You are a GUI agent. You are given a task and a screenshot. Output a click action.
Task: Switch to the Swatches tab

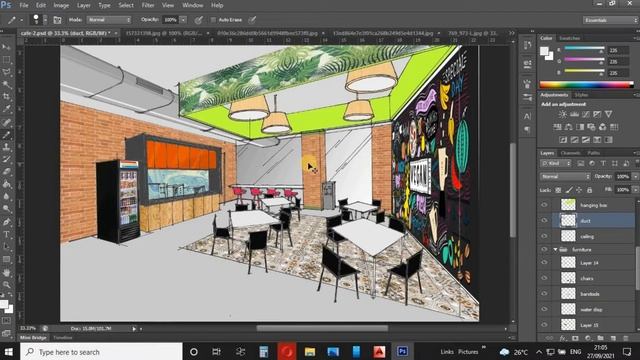(569, 38)
